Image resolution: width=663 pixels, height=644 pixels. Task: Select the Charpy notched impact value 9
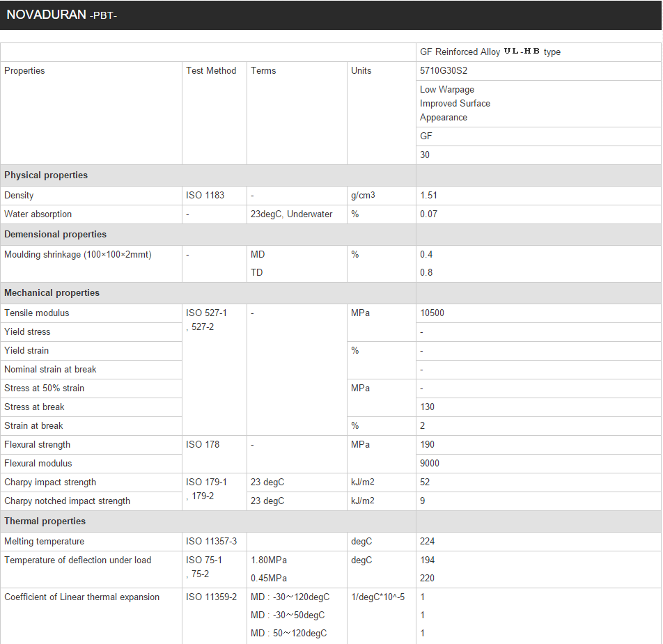(423, 501)
